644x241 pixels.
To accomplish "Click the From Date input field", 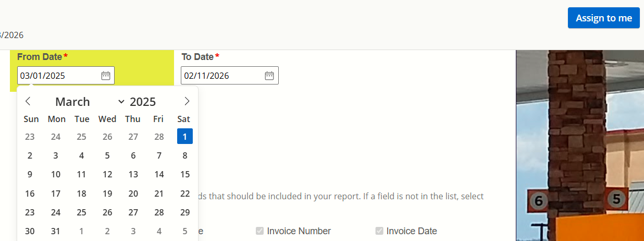I will 57,76.
